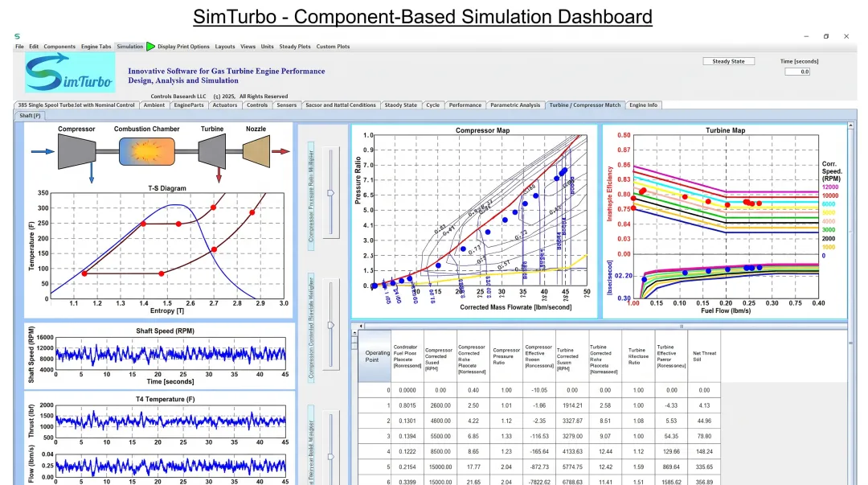This screenshot has width=868, height=485.
Task: Click the green Run simulation play icon
Action: pyautogui.click(x=150, y=47)
